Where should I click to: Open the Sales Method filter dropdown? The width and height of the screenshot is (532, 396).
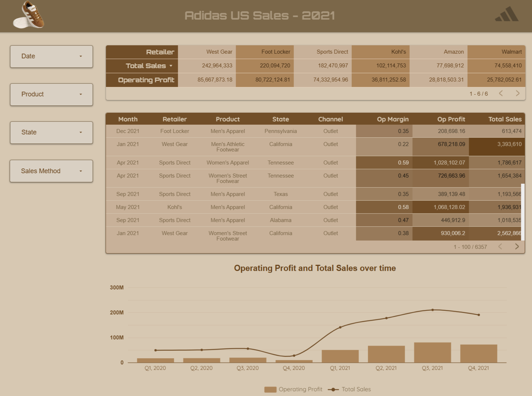click(x=51, y=171)
